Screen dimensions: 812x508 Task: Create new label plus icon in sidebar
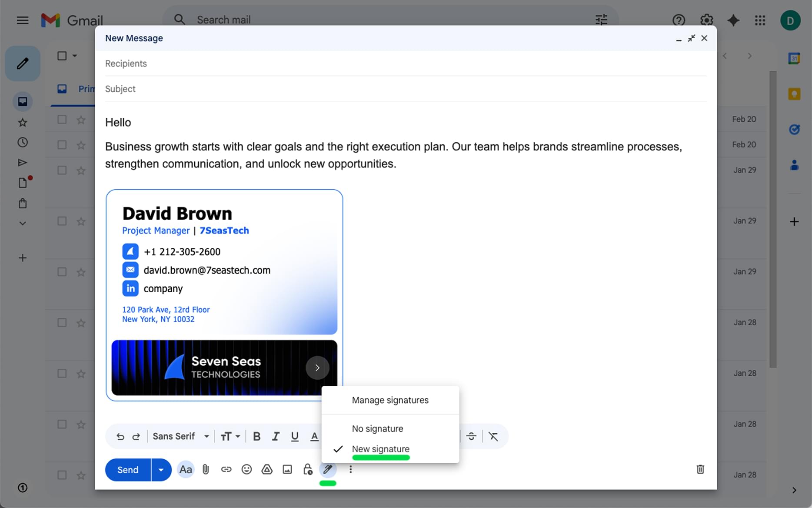click(x=23, y=258)
